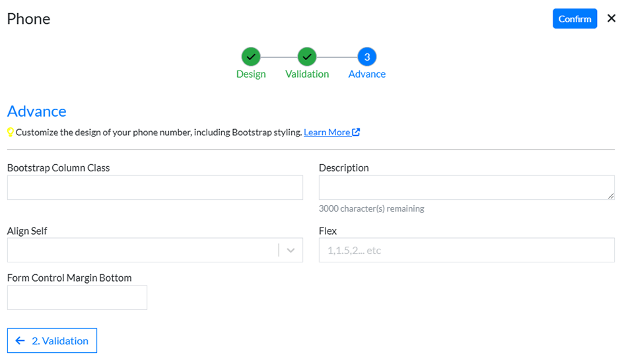Click the Design step checkmark circle
The image size is (622, 364).
tap(251, 57)
